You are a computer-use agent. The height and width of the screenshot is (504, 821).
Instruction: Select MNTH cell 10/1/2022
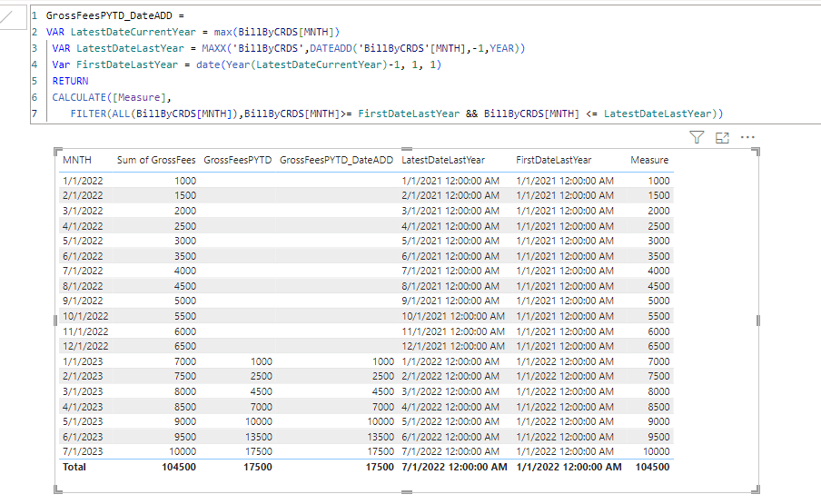tap(85, 316)
